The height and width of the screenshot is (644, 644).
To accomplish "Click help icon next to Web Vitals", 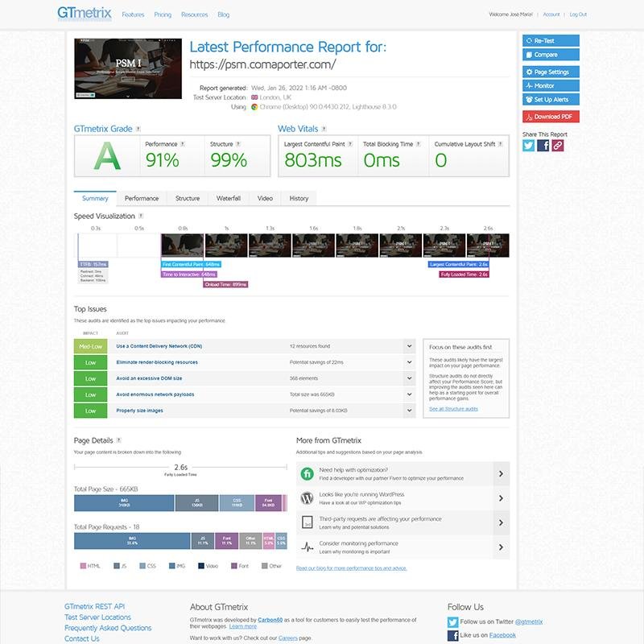I will 324,129.
